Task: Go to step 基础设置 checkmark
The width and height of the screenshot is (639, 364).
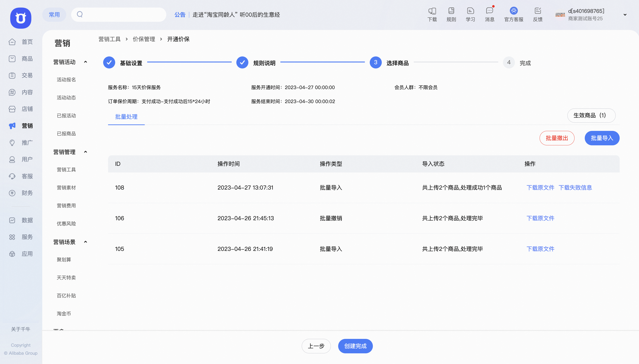Action: point(109,62)
